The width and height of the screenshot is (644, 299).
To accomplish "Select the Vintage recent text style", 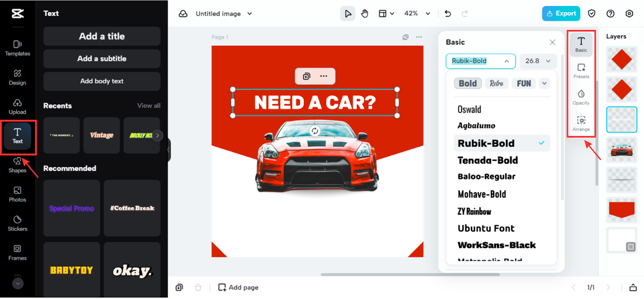I will 102,135.
